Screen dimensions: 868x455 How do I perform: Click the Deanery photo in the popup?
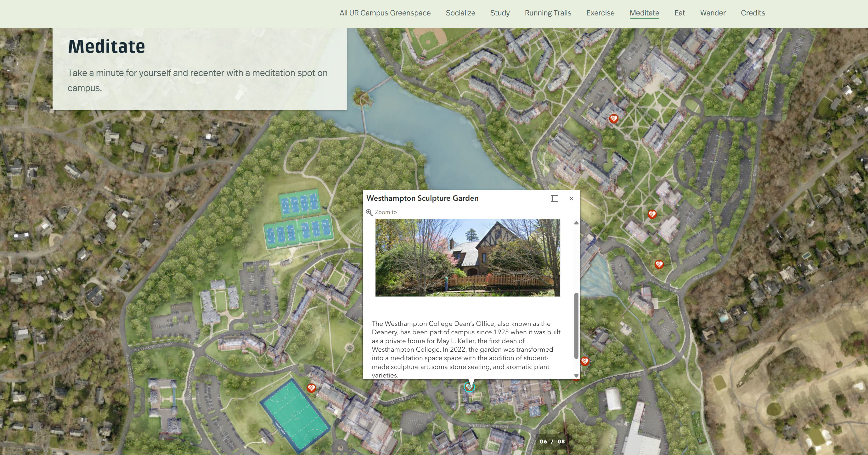tap(468, 258)
